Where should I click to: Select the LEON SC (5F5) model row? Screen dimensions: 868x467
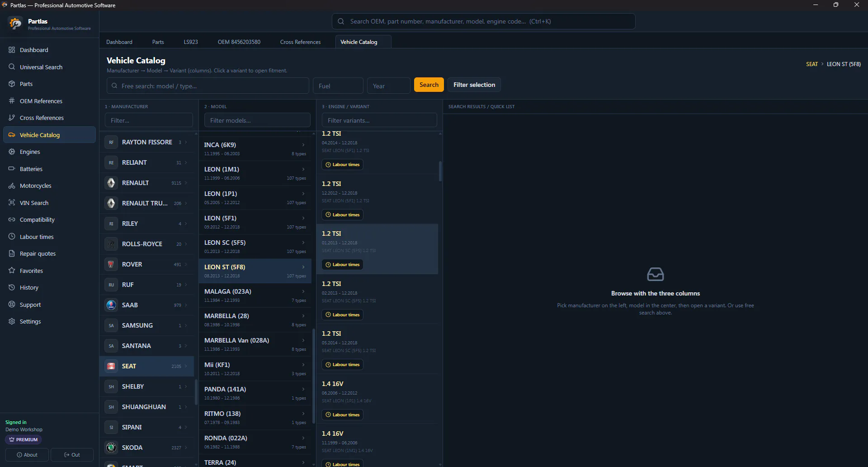tap(255, 247)
